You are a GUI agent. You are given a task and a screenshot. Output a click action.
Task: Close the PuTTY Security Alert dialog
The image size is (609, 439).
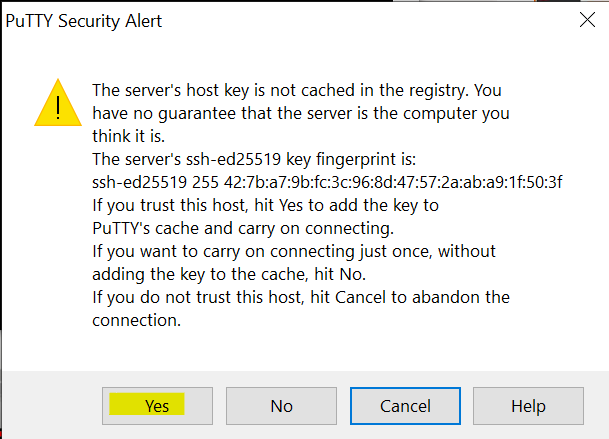point(587,20)
